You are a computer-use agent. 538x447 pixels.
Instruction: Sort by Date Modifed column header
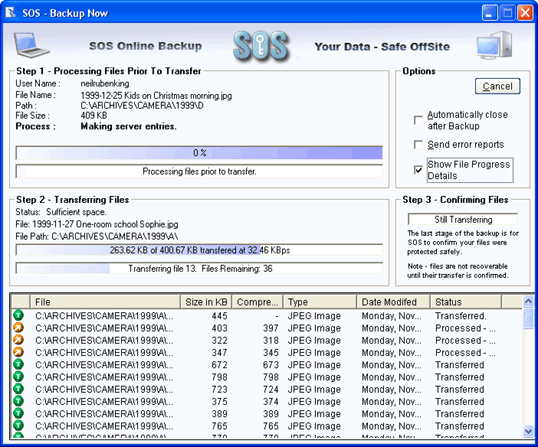[x=393, y=302]
